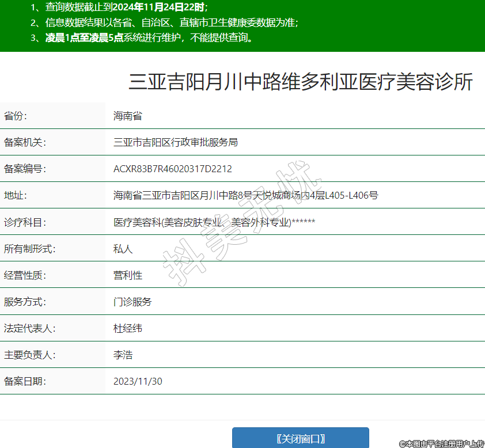This screenshot has width=485, height=448.
Task: Click the service mode value 门诊服务
Action: 132,302
